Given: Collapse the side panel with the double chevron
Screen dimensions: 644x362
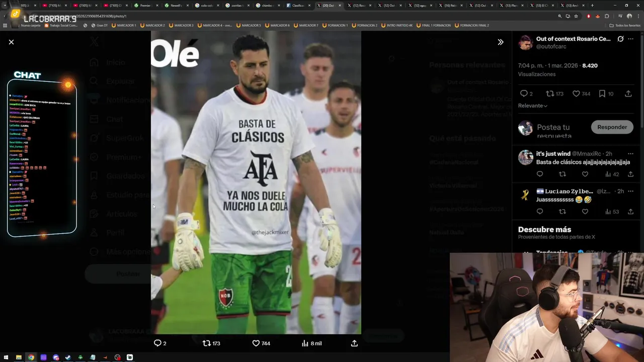Looking at the screenshot, I should [500, 42].
